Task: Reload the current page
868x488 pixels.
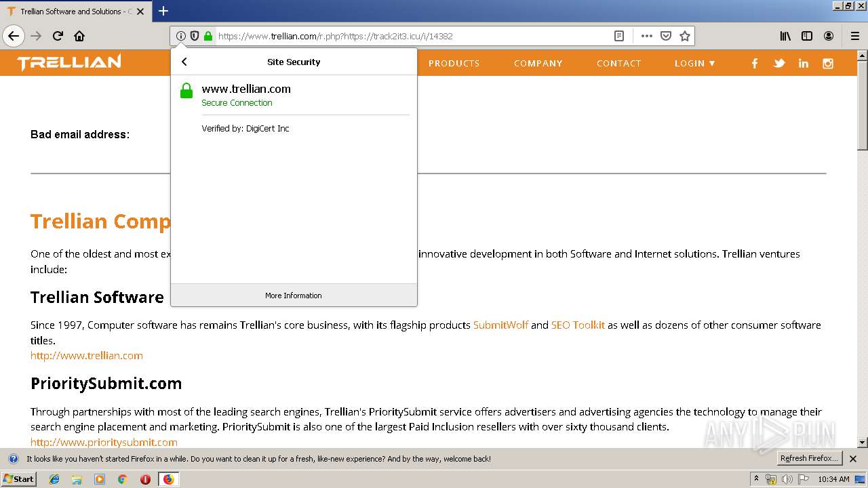Action: tap(58, 37)
